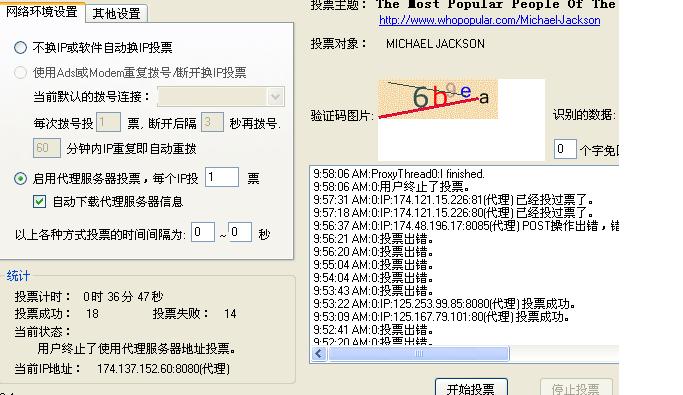
Task: Select log entry 9:54:04 投票出错
Action: (x=373, y=278)
